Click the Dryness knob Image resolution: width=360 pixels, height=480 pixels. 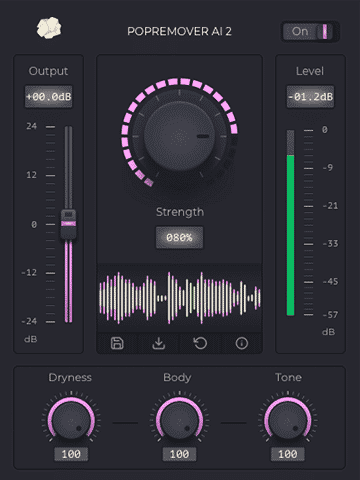[x=71, y=421]
